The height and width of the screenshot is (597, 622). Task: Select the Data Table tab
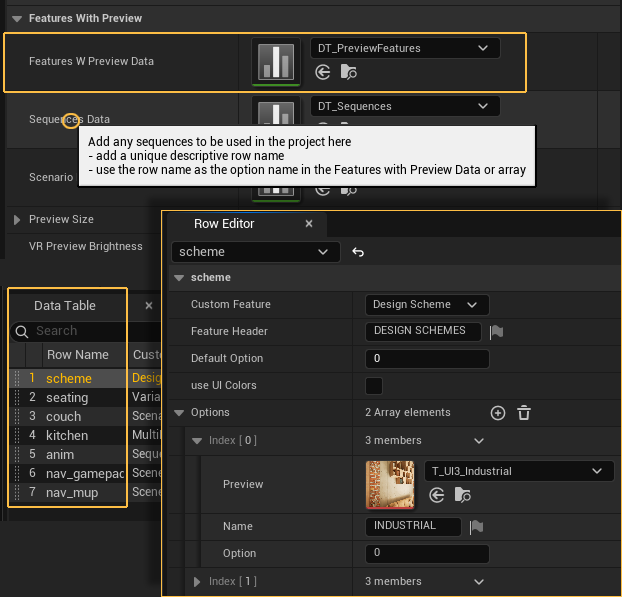point(65,305)
